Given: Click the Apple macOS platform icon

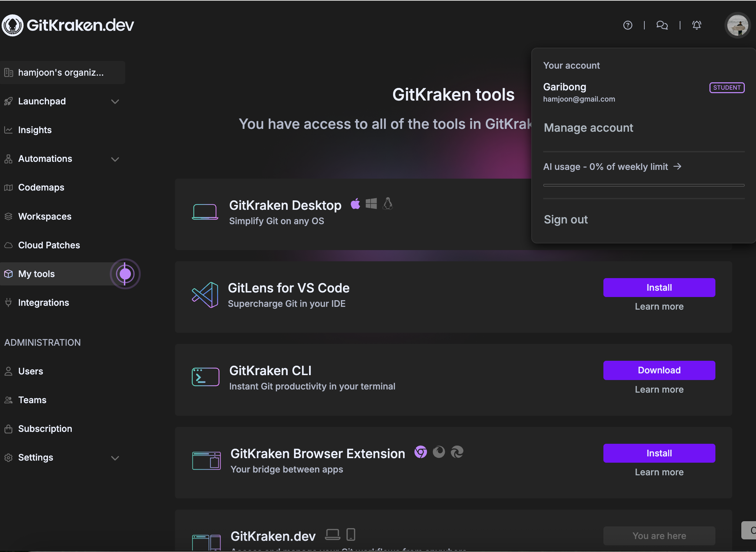Looking at the screenshot, I should [x=355, y=204].
